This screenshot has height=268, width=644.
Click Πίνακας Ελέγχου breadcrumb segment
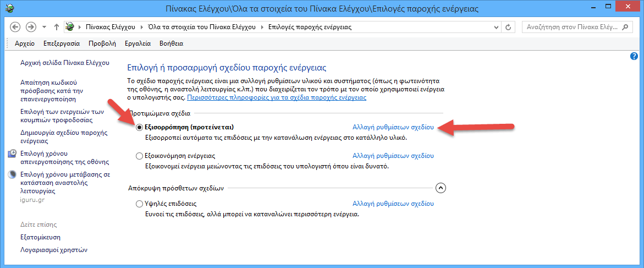point(110,28)
